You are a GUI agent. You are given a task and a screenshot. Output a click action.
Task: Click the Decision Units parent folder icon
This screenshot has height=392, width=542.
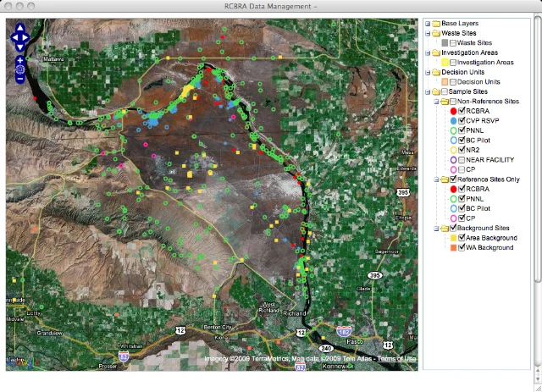click(x=436, y=72)
